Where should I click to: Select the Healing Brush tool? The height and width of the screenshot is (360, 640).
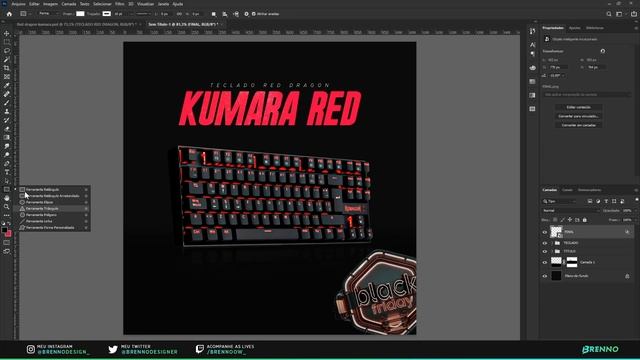point(7,94)
